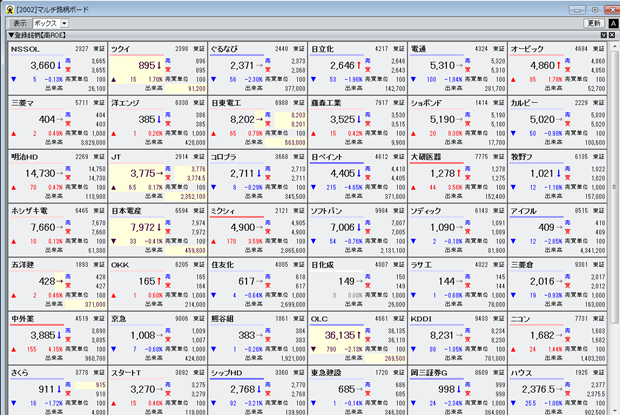Click stock code 9984 in ソフトバン box
Viewport: 620px width, 415px height.
[x=382, y=211]
